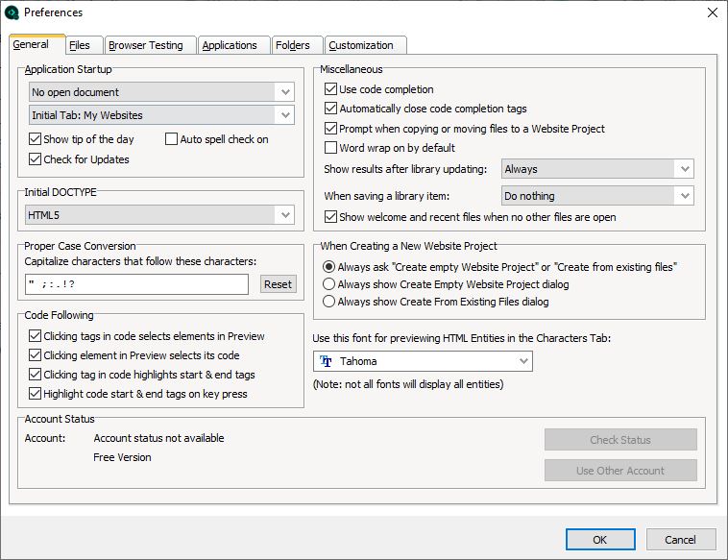Screen dimensions: 728x560
Task: Disable Use code completion checkbox
Action: [330, 88]
